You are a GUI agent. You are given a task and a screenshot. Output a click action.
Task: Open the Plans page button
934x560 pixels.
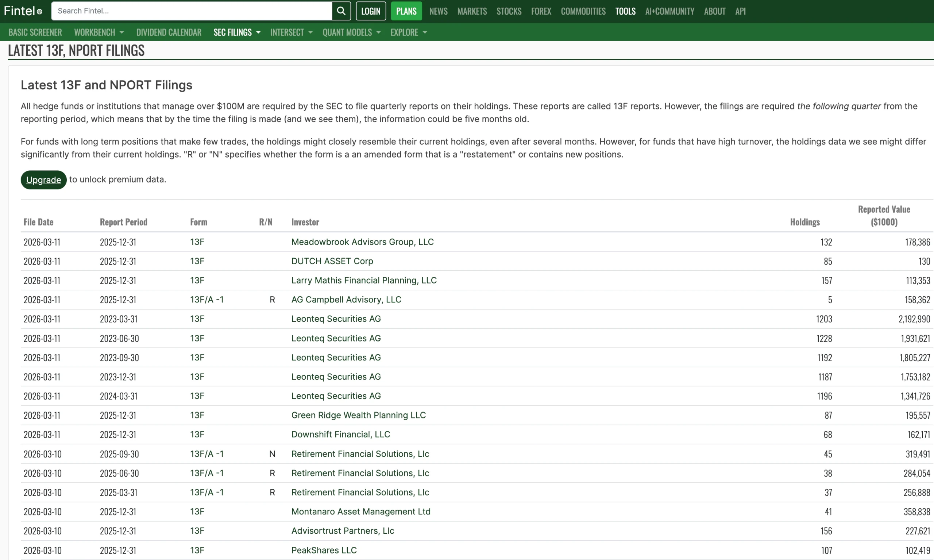(406, 11)
